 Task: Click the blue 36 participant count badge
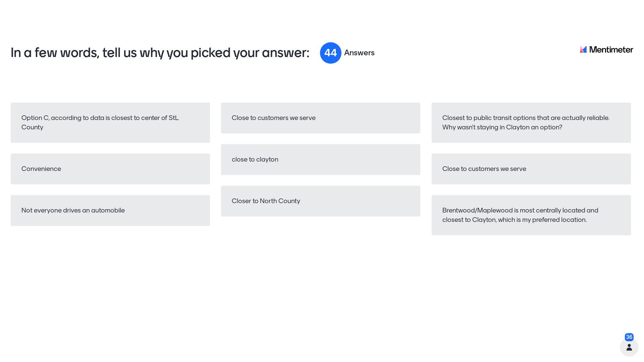[629, 337]
